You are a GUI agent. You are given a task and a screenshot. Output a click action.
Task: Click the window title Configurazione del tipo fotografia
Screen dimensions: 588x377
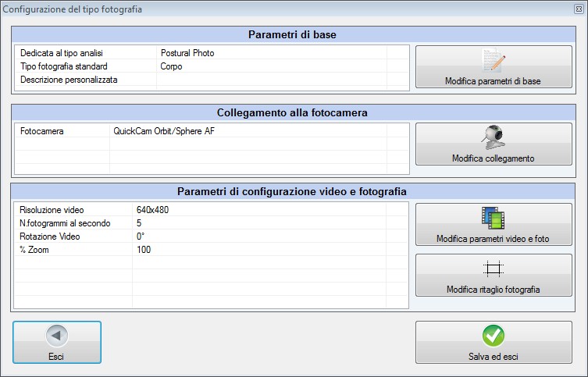[x=73, y=9]
